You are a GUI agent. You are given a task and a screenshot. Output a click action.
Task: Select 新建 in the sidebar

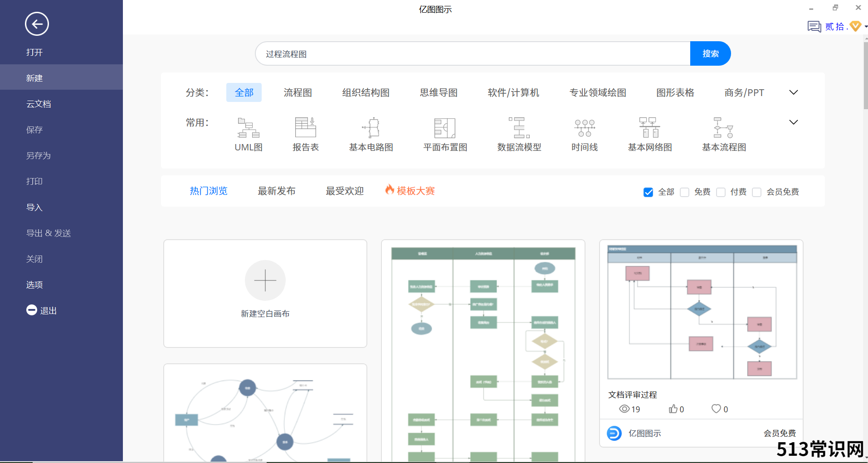(x=61, y=77)
